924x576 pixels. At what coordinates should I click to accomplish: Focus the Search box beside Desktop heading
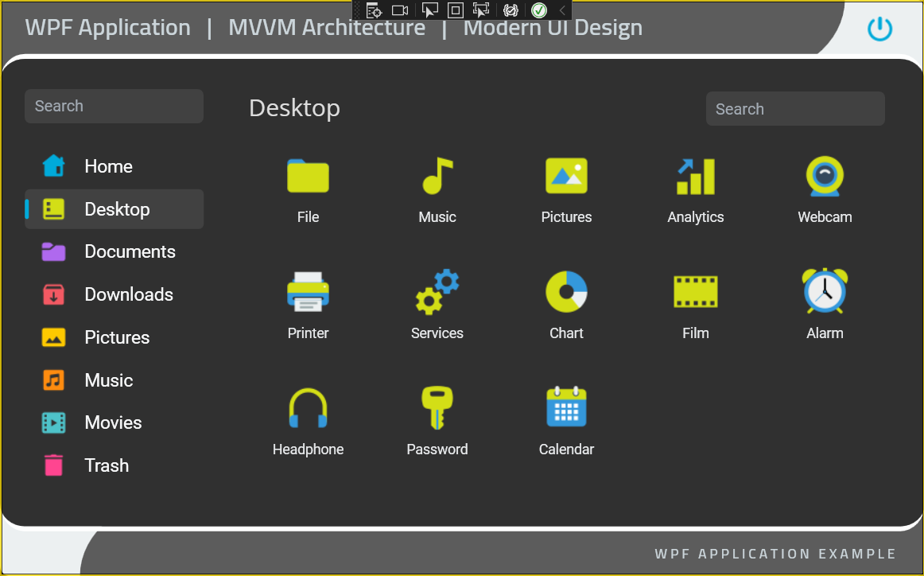click(x=795, y=108)
